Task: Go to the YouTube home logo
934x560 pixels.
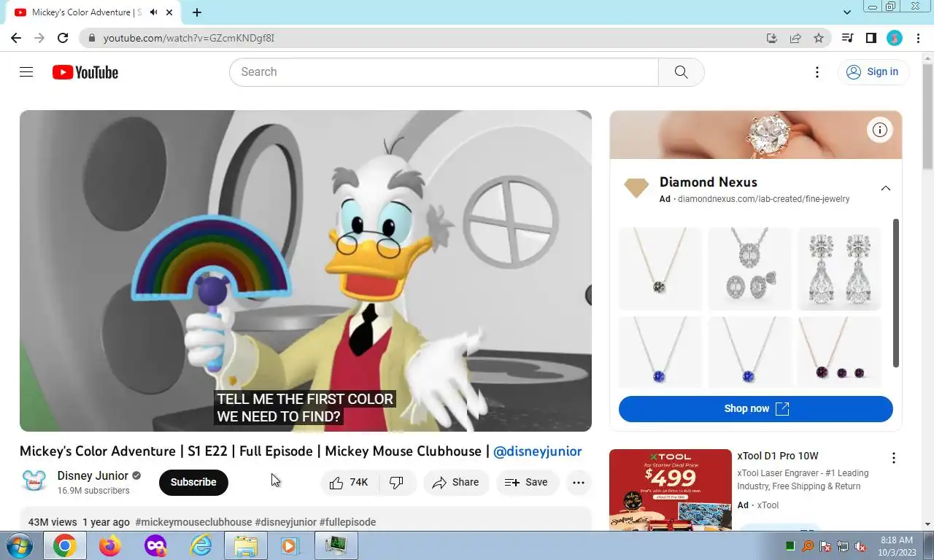Action: coord(85,72)
